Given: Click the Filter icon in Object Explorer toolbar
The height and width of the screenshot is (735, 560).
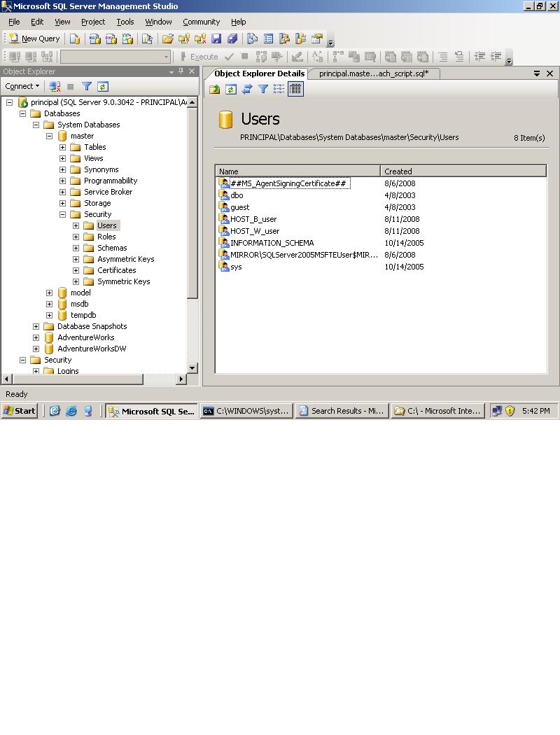Looking at the screenshot, I should [87, 86].
